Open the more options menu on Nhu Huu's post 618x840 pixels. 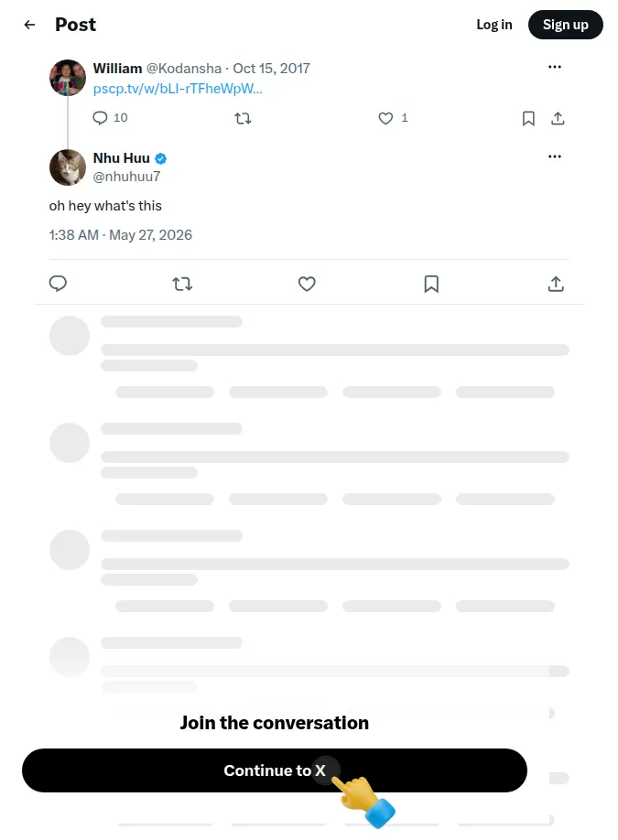pyautogui.click(x=555, y=156)
